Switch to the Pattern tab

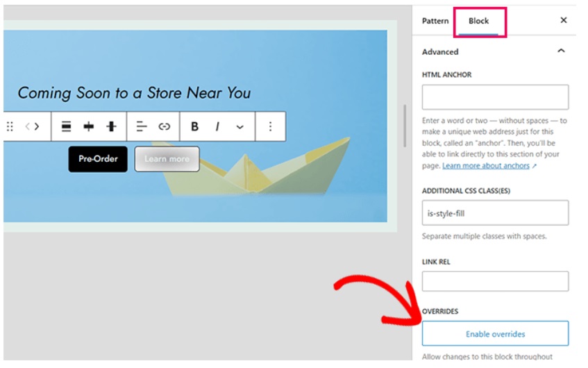point(435,21)
